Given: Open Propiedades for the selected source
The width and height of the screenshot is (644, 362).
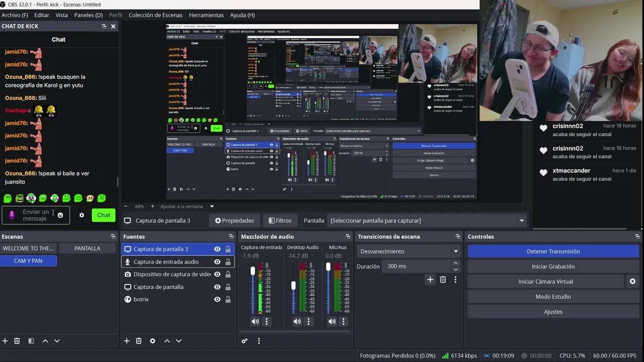Looking at the screenshot, I should click(x=234, y=220).
